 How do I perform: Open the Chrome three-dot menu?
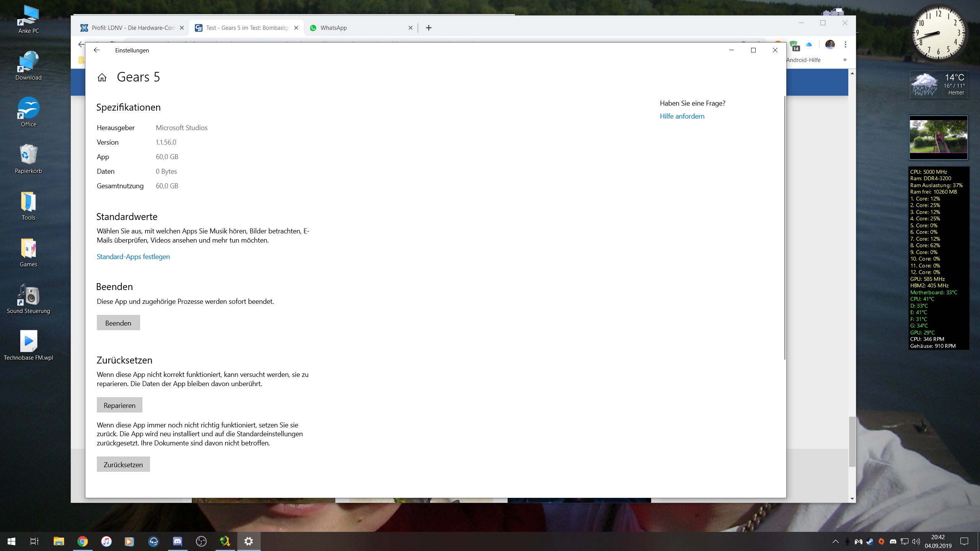pos(845,45)
